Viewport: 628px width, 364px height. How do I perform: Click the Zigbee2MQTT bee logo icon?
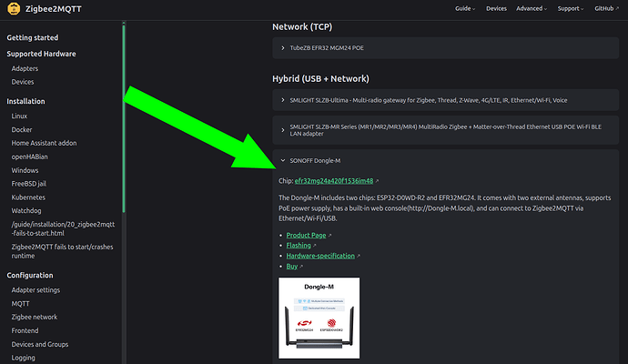14,8
